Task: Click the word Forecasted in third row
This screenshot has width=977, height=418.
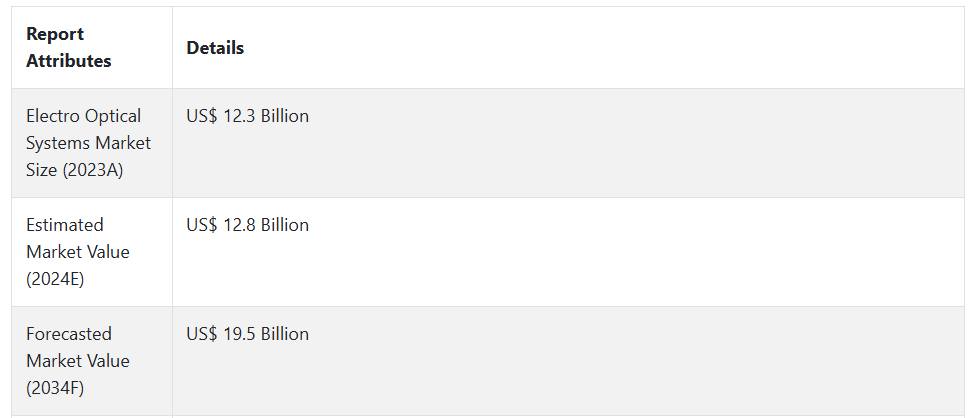Action: pyautogui.click(x=69, y=334)
